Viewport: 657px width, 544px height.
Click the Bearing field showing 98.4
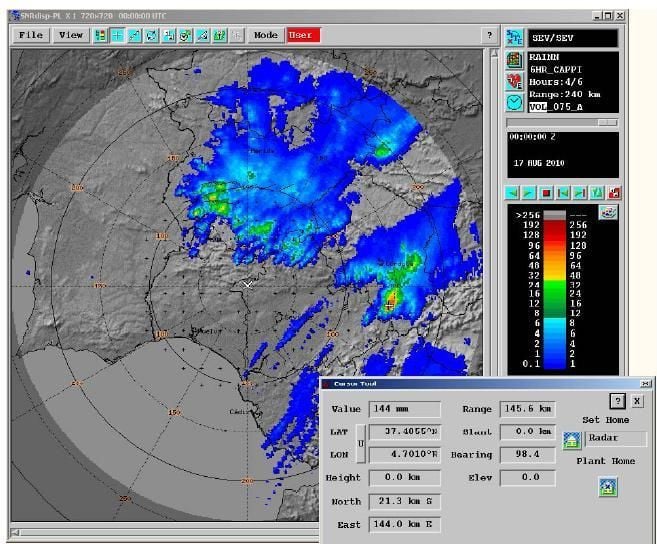click(x=528, y=454)
